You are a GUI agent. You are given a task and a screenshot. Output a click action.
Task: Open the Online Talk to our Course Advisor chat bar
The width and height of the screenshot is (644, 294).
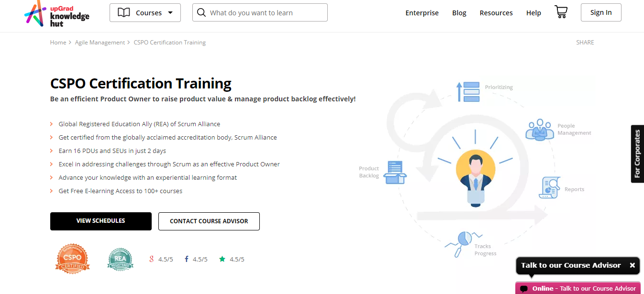tap(577, 288)
